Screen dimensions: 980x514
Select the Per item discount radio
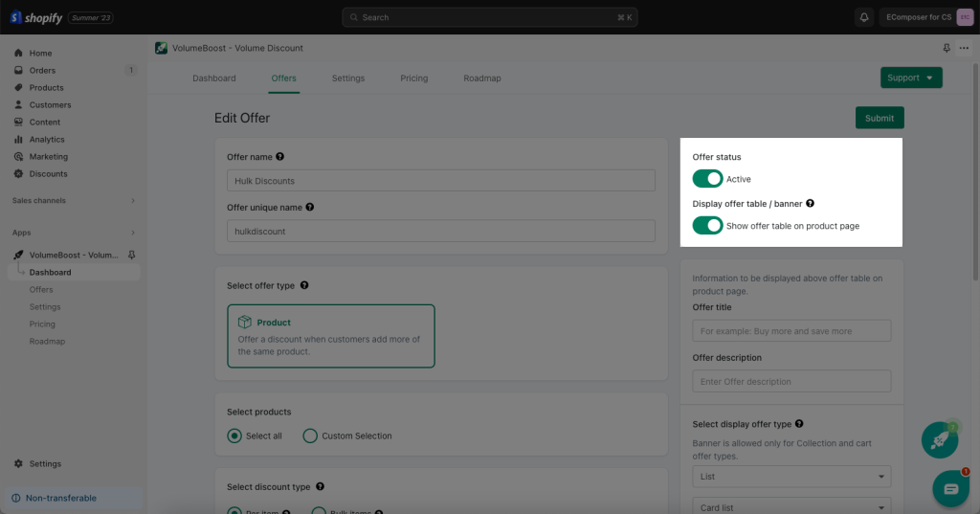(234, 511)
